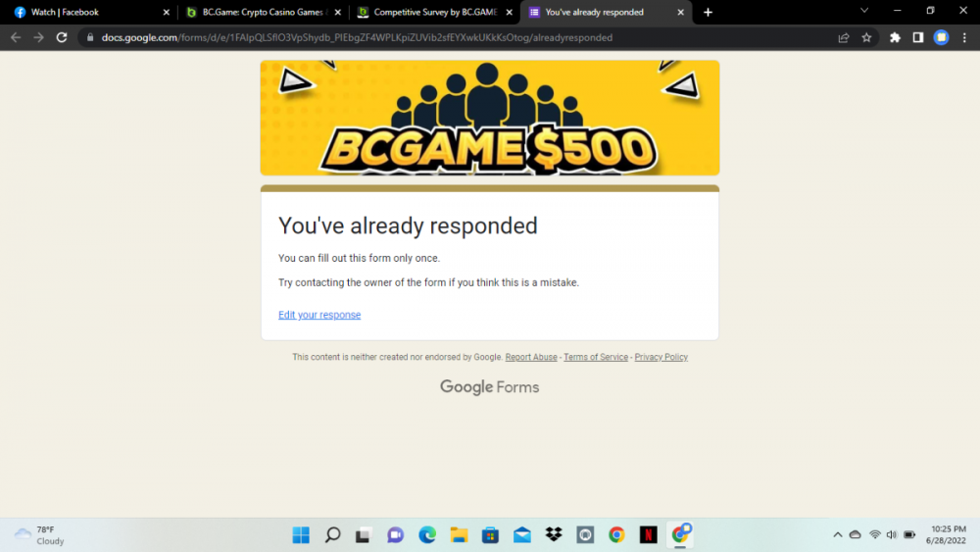Open the volume speaker control

[891, 535]
